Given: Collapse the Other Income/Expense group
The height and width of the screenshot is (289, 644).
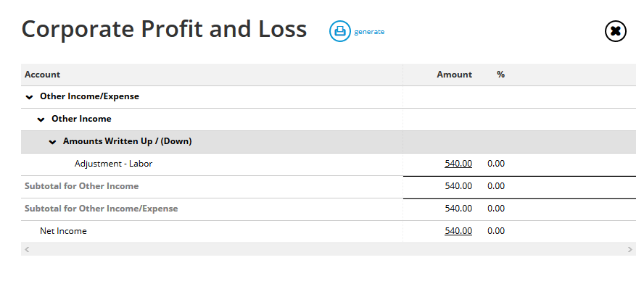Looking at the screenshot, I should coord(29,97).
